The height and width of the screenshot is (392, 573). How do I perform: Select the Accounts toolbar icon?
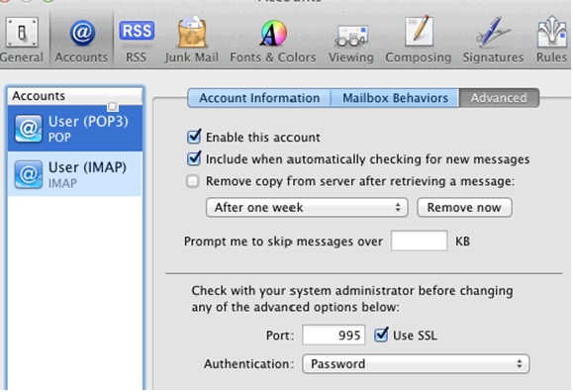pyautogui.click(x=81, y=41)
